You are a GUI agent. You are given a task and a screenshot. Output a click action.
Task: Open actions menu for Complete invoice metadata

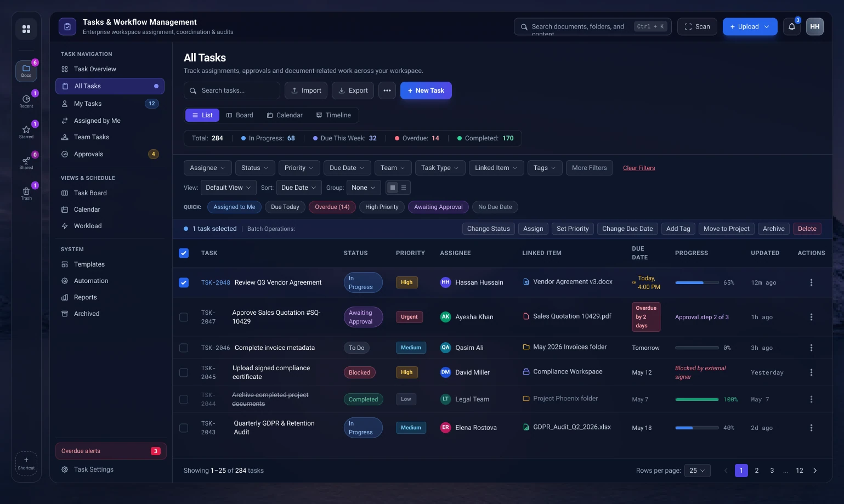point(811,348)
